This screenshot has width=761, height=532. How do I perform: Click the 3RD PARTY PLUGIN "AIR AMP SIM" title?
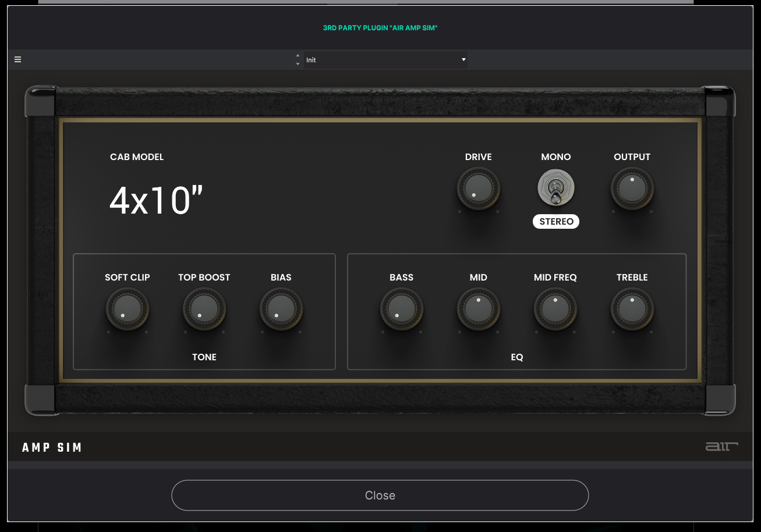click(x=380, y=28)
